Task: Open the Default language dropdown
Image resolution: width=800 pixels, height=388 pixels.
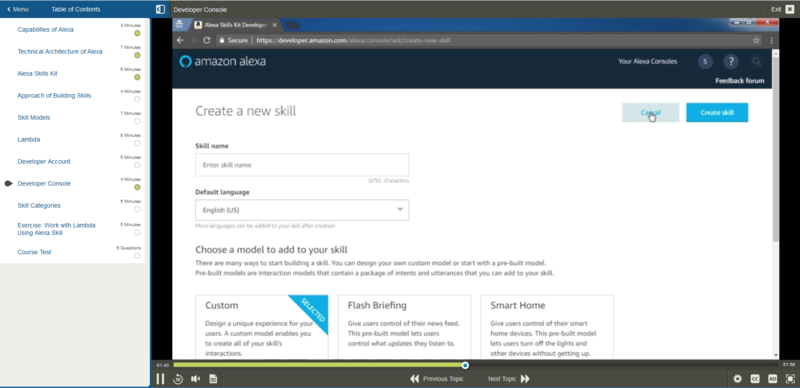Action: [302, 210]
